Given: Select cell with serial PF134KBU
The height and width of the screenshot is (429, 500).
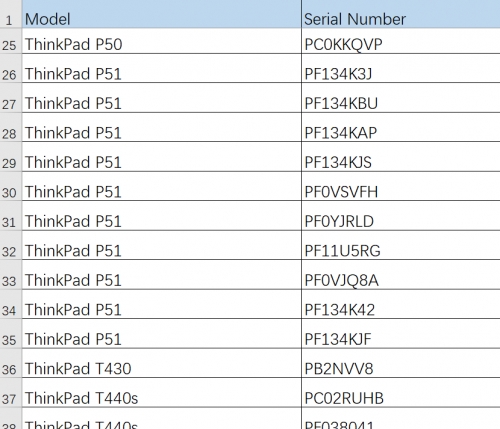Looking at the screenshot, I should [x=401, y=98].
